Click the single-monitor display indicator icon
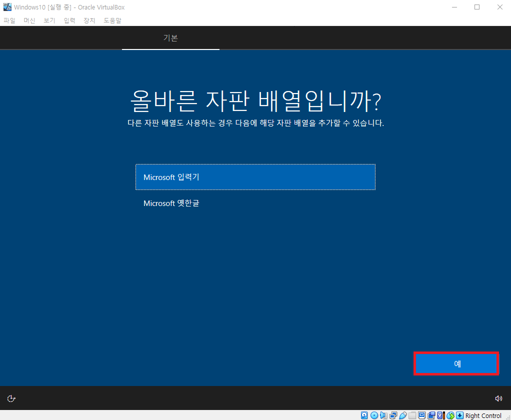511x420 pixels. pos(421,415)
